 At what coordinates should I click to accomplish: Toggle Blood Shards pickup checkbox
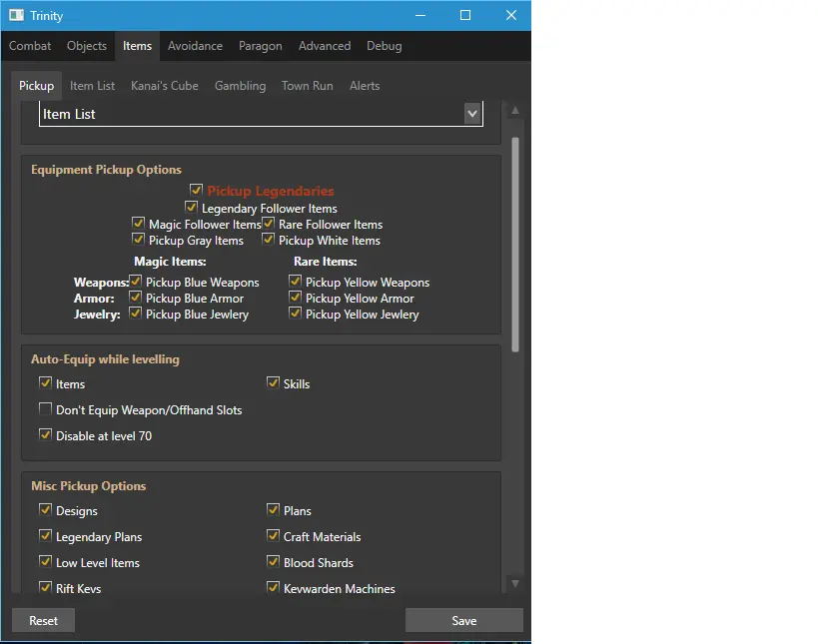[274, 562]
